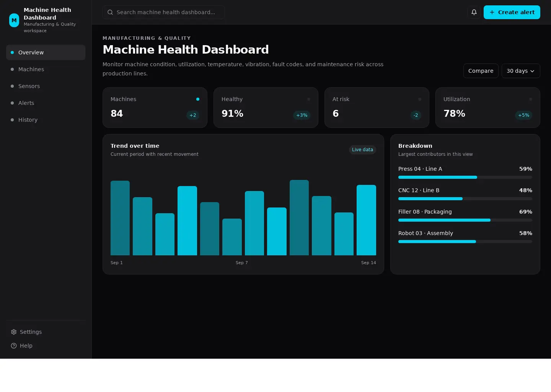
Task: Click the Settings gear icon
Action: click(x=14, y=332)
